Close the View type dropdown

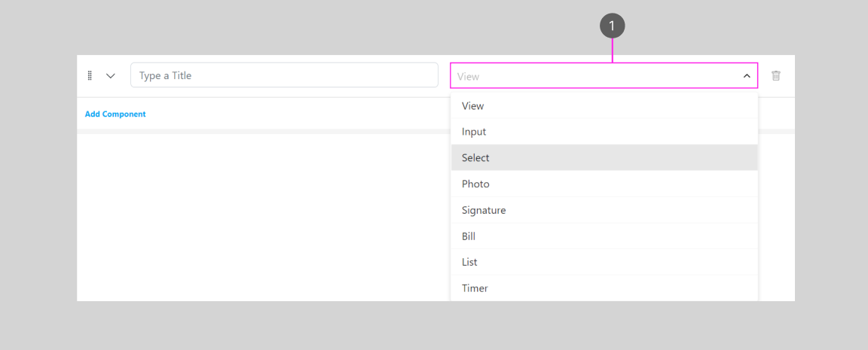tap(747, 76)
